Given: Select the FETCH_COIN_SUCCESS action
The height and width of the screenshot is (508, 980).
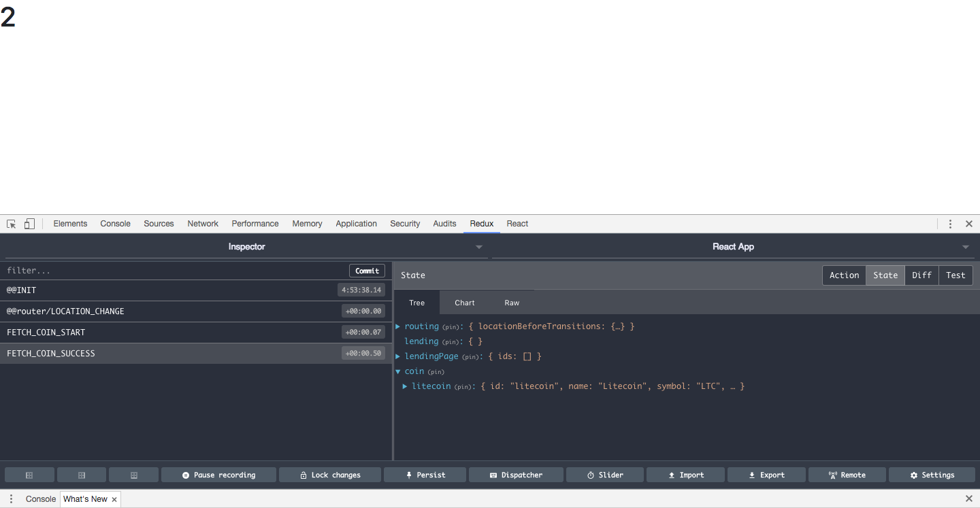Looking at the screenshot, I should (196, 354).
